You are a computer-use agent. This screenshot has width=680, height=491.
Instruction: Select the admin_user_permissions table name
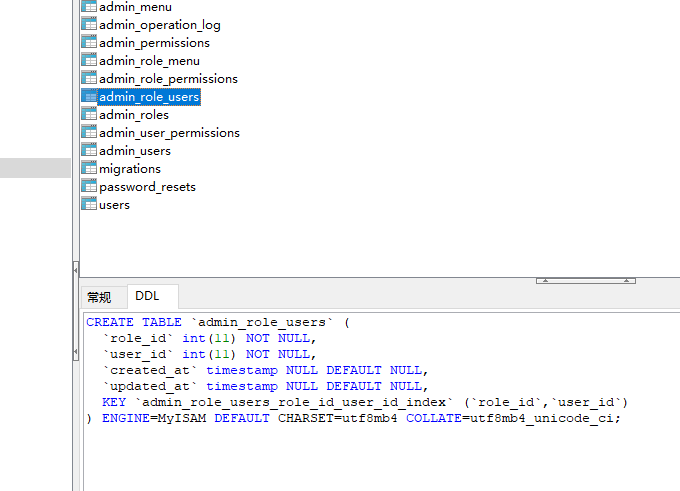pyautogui.click(x=169, y=133)
